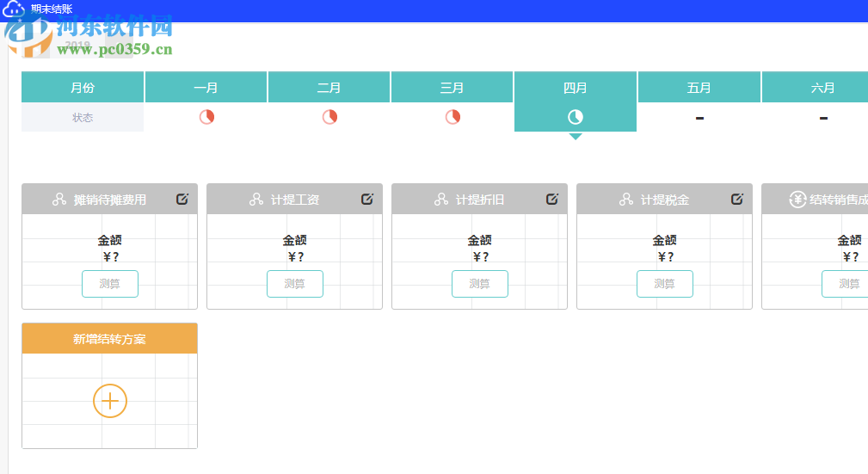Click the 四月 status pie icon
Screen dimensions: 868x474
point(576,117)
